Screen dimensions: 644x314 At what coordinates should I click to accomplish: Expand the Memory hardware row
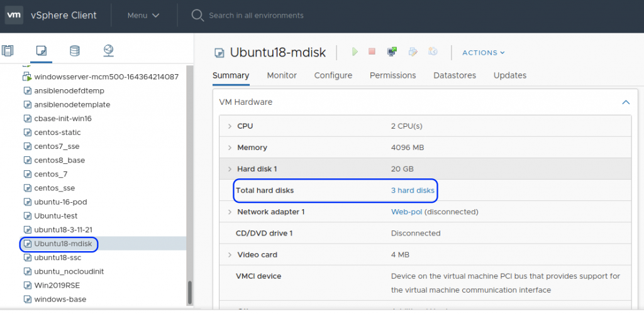[229, 148]
